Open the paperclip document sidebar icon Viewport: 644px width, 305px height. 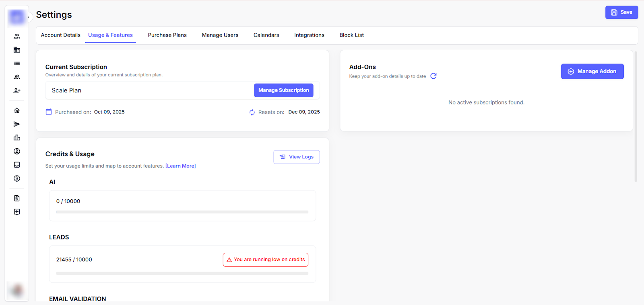17,198
